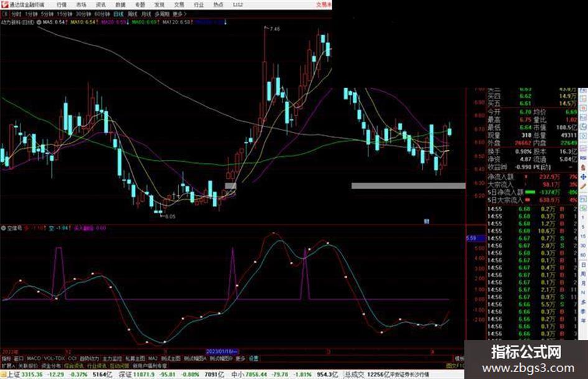Open the 专题 menu
588x379 pixels.
(x=140, y=5)
